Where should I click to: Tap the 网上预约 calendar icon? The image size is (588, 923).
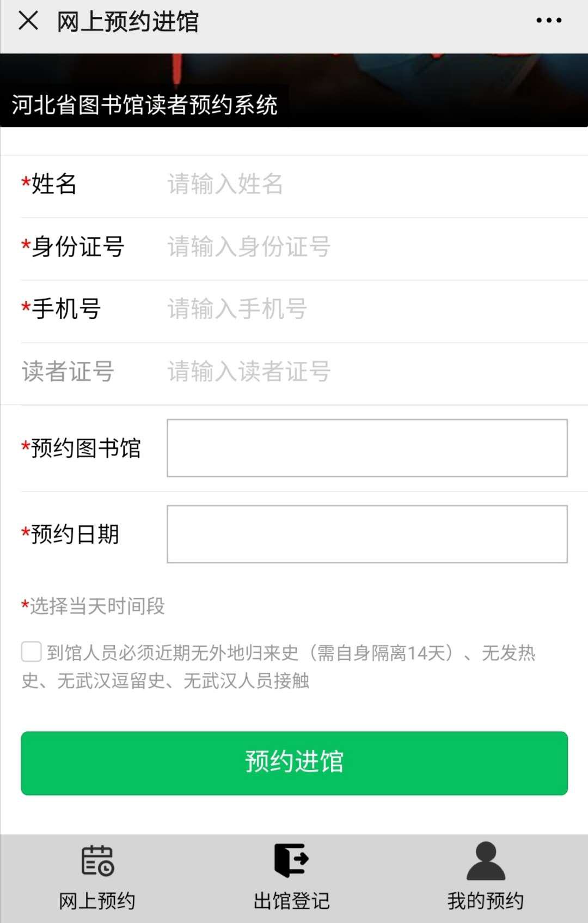click(x=97, y=861)
